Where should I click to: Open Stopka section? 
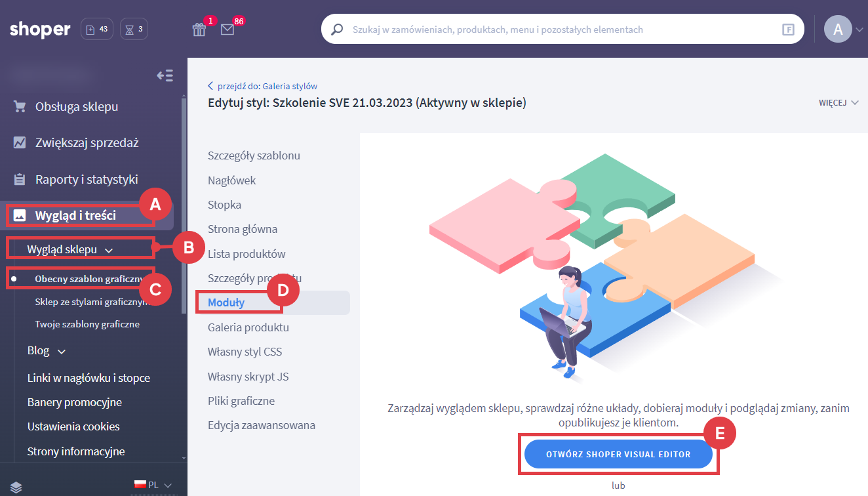point(225,205)
